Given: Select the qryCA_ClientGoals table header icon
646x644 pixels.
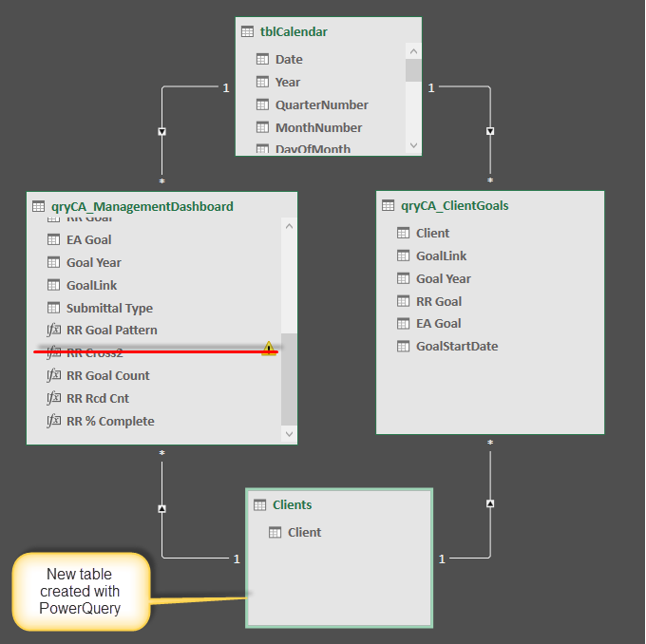Looking at the screenshot, I should coord(389,205).
